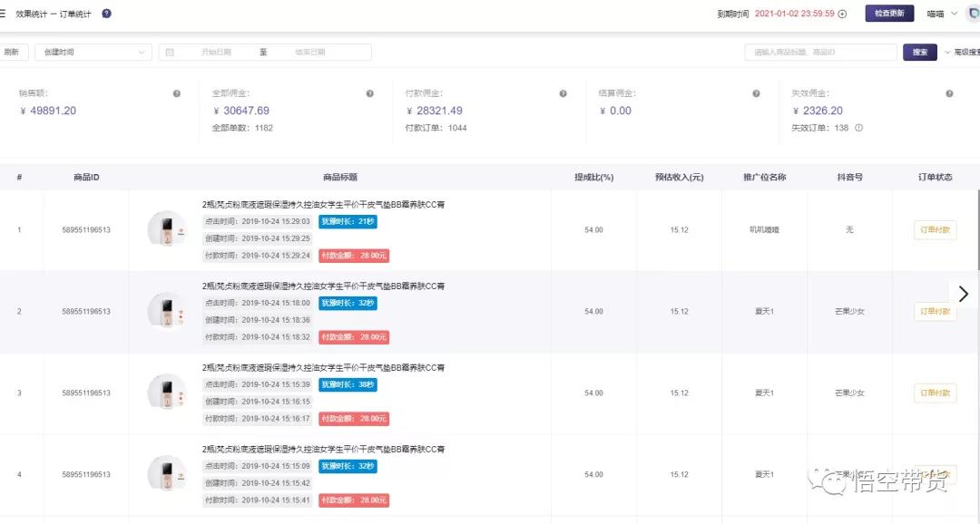Click the 检查更新 button

889,14
